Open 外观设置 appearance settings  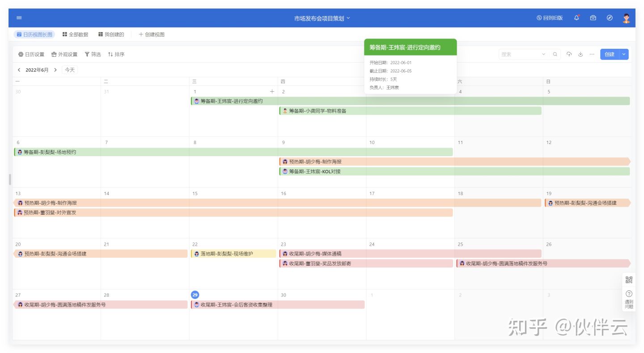tap(64, 54)
